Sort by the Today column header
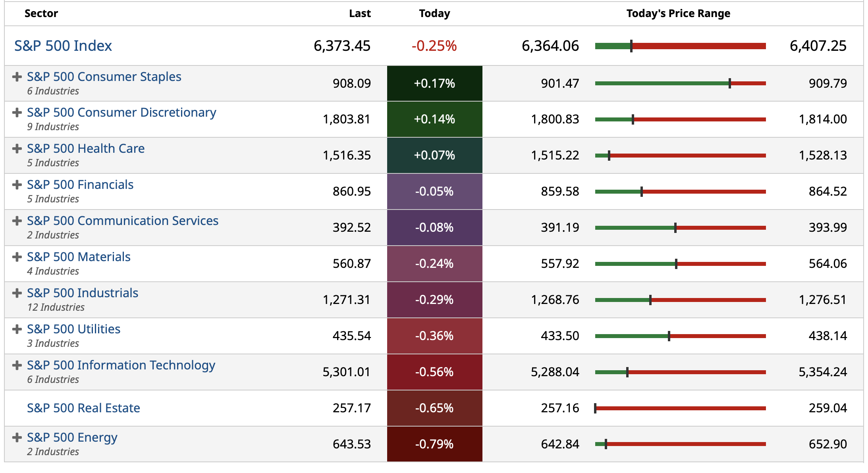This screenshot has height=473, width=868. click(434, 13)
